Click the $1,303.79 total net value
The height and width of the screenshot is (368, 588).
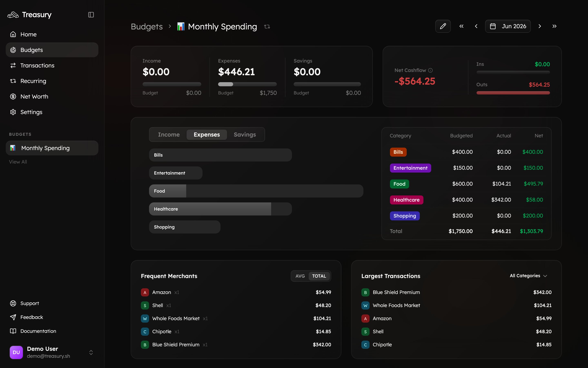click(531, 231)
